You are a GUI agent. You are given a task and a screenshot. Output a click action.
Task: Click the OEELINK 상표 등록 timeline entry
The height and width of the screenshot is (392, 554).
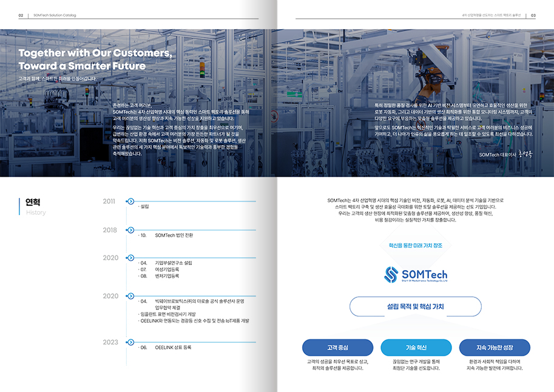(x=172, y=348)
